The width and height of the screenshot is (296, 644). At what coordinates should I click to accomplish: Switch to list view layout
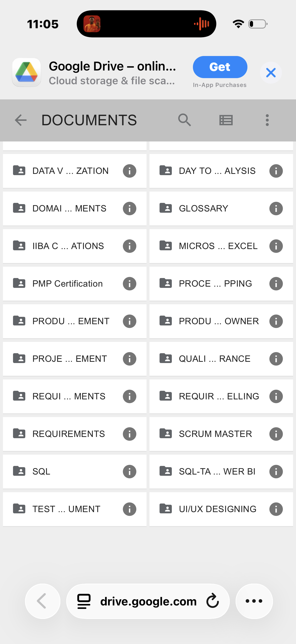tap(226, 120)
